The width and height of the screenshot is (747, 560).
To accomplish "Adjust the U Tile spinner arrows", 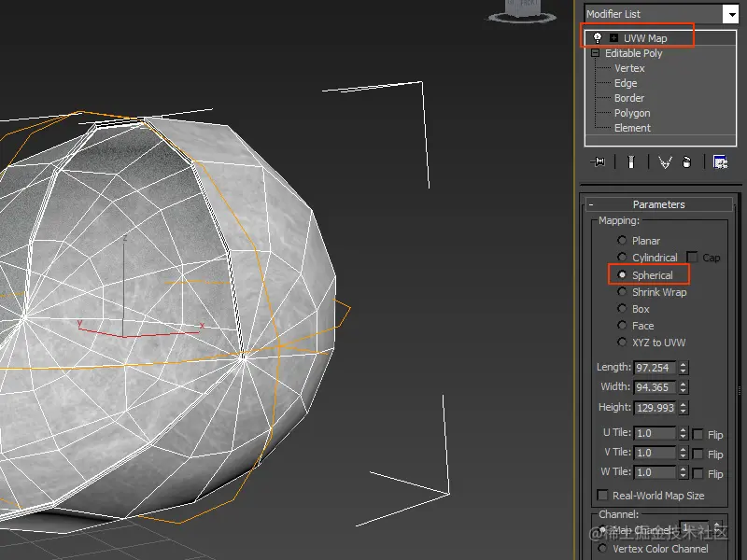I will coord(684,433).
